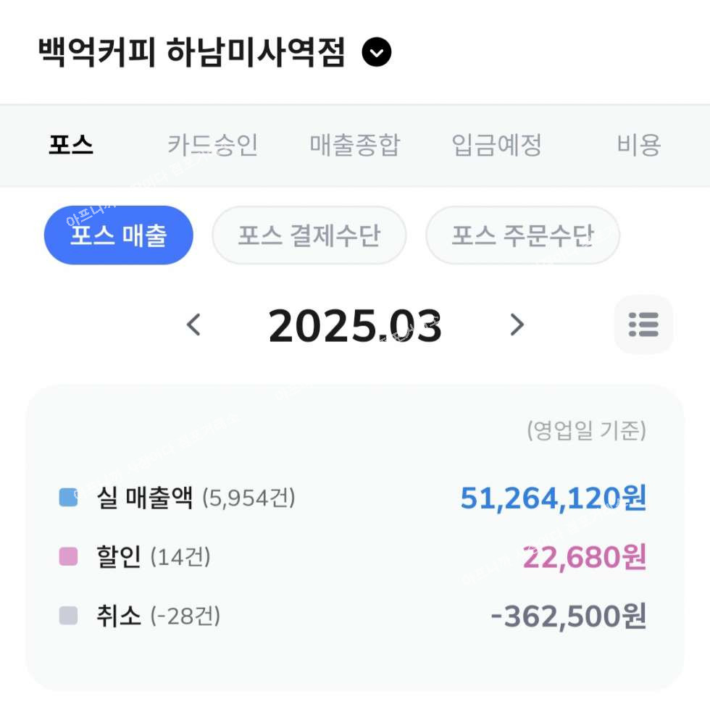View the 비용 tab
This screenshot has height=728, width=710.
click(638, 145)
